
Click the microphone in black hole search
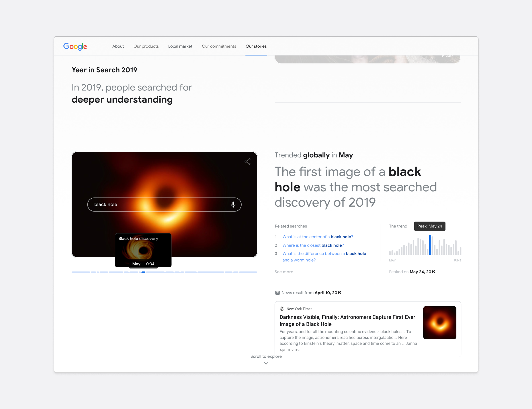(233, 204)
